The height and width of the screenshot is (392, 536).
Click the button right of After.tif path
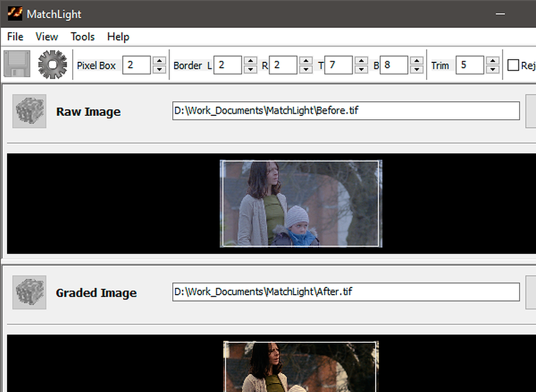(x=531, y=292)
